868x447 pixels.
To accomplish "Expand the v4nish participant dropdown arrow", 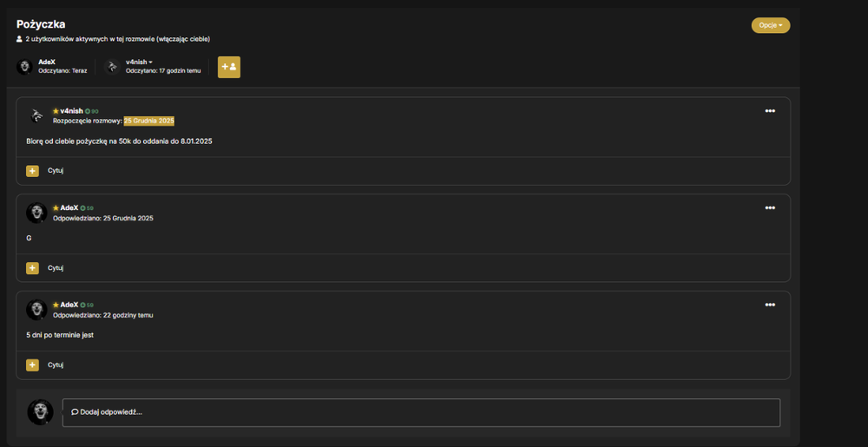I will click(150, 62).
